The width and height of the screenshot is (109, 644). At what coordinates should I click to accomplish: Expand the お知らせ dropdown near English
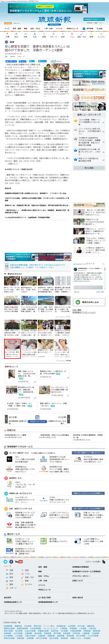click(x=17, y=23)
